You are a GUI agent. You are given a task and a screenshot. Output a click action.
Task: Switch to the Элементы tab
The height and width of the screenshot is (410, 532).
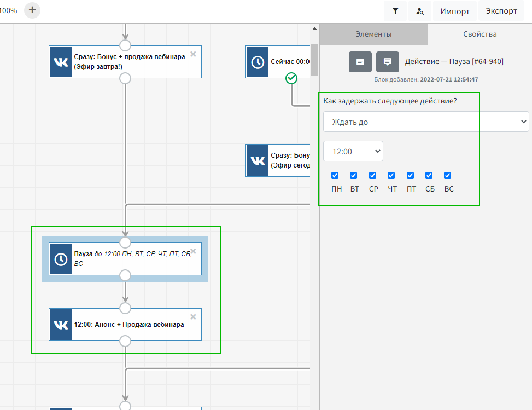coord(373,34)
